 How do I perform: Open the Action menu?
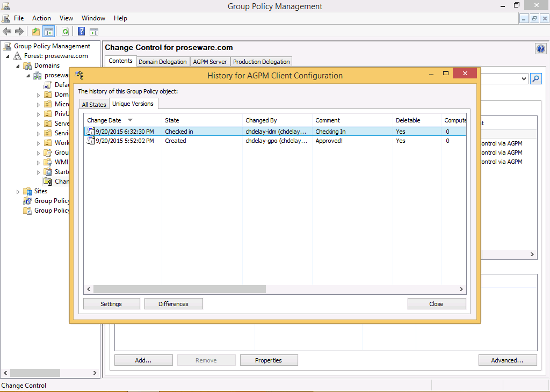coord(41,18)
